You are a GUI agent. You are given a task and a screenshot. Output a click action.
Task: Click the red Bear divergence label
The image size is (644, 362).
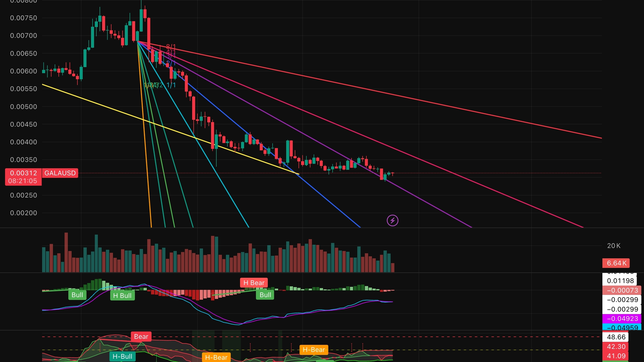[x=141, y=337]
